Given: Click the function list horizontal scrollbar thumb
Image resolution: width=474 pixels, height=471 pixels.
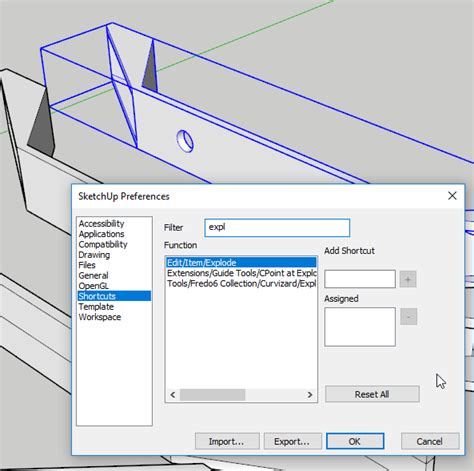Looking at the screenshot, I should 213,395.
